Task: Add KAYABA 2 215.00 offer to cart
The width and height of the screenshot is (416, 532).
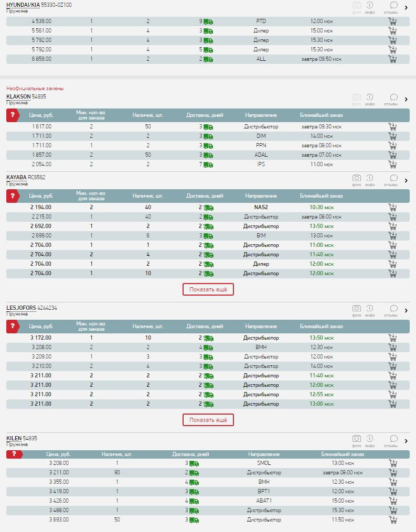Action: (x=392, y=217)
